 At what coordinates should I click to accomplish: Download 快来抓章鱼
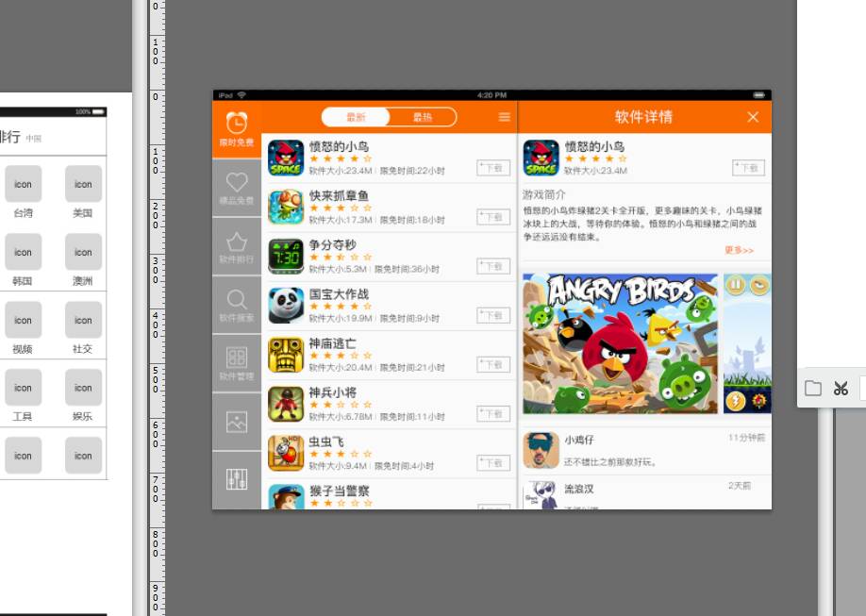tap(493, 217)
